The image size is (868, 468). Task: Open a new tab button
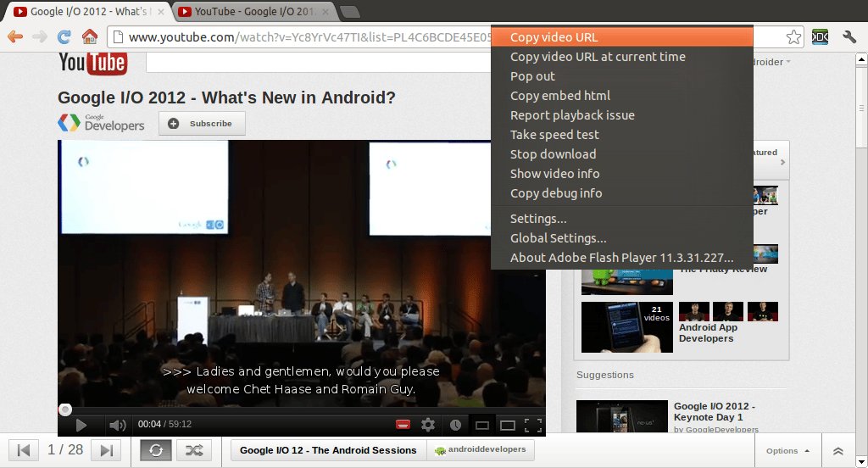[349, 12]
